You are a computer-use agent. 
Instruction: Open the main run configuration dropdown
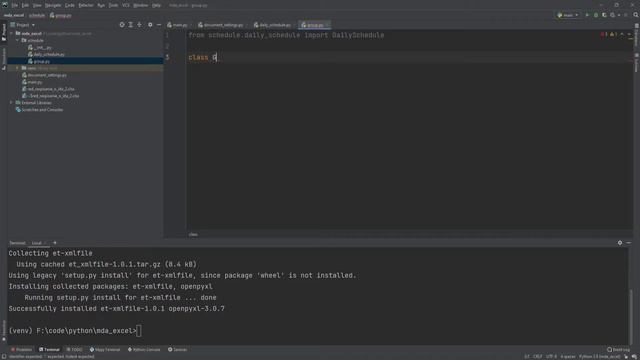(568, 15)
